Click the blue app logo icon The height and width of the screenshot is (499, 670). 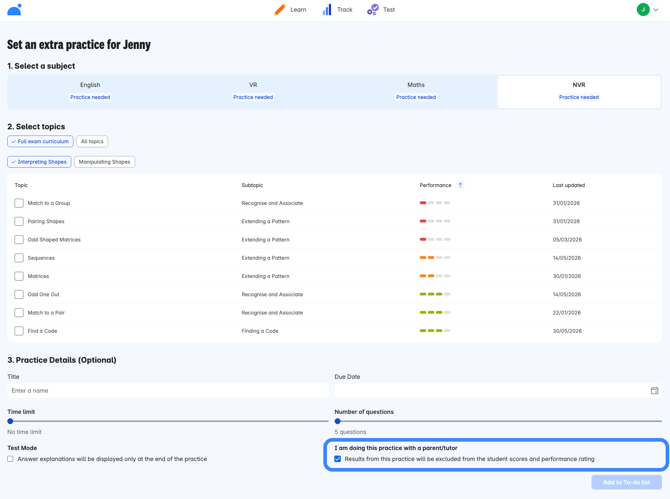click(x=15, y=9)
